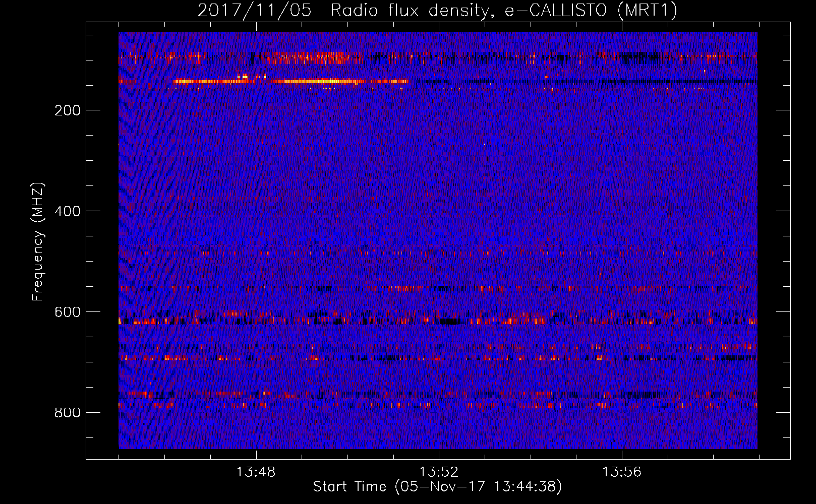
Task: Click the 13:56 time tick label
Action: pos(622,472)
